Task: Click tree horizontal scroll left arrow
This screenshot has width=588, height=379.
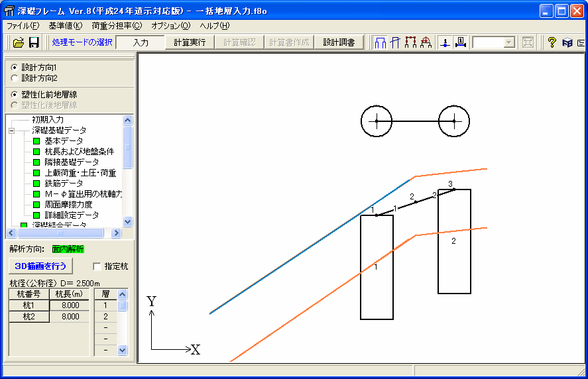Action: click(x=11, y=233)
